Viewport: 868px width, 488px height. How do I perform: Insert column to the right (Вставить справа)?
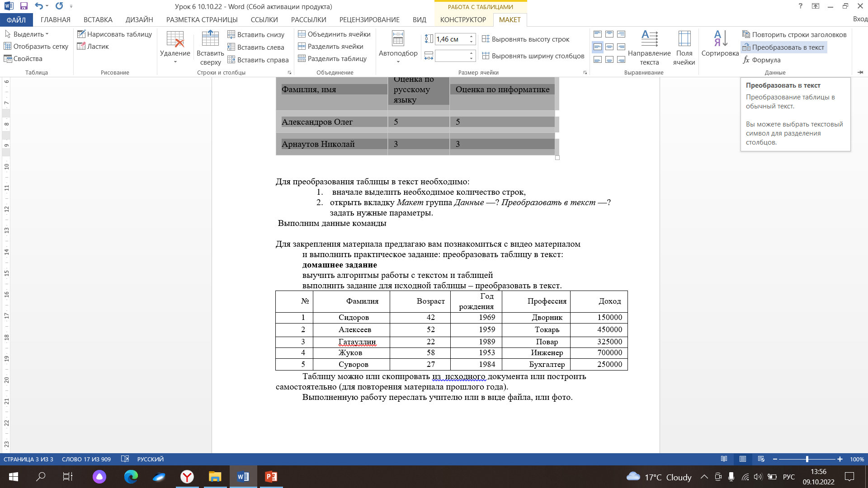pyautogui.click(x=258, y=60)
